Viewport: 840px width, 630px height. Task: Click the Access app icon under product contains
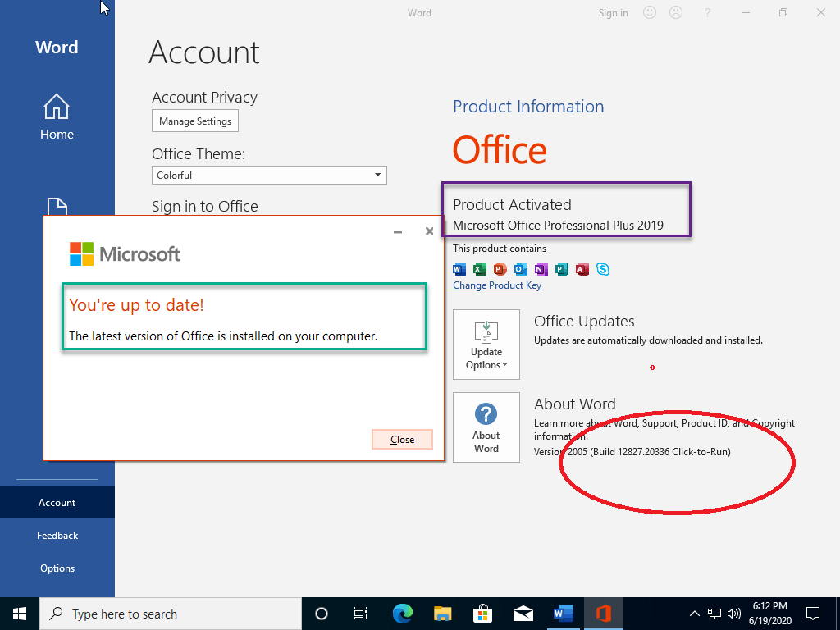[x=582, y=269]
